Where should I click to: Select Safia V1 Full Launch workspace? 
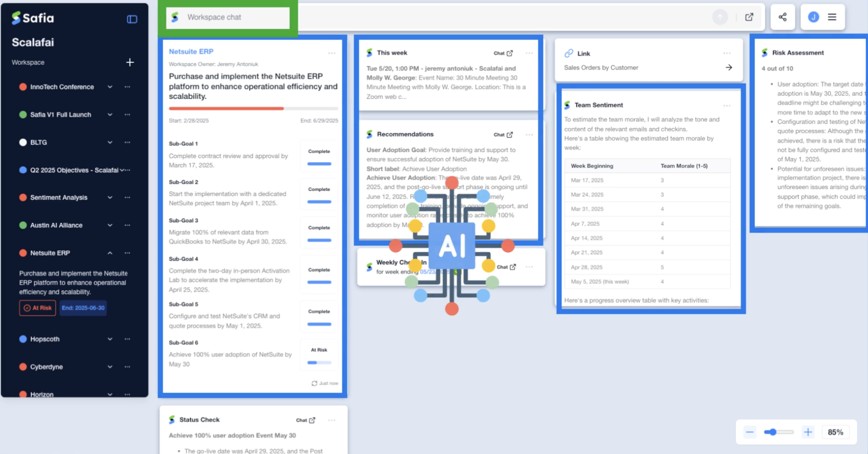(x=61, y=115)
